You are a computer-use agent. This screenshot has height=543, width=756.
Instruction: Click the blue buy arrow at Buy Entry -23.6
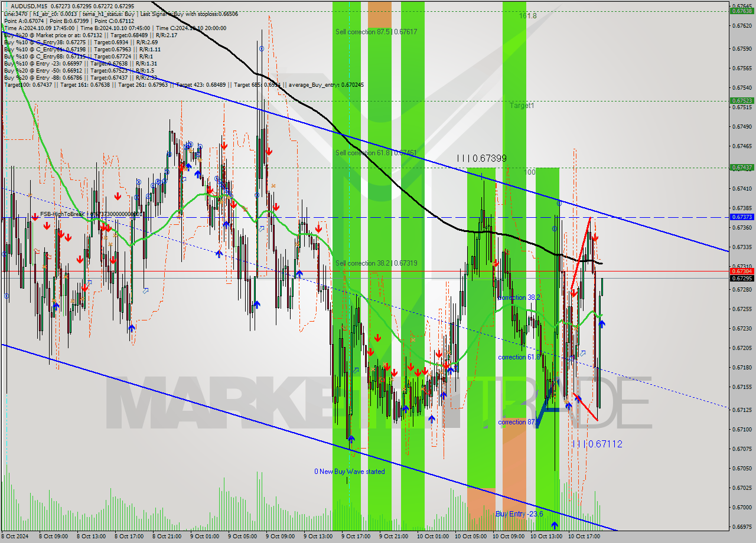[555, 525]
